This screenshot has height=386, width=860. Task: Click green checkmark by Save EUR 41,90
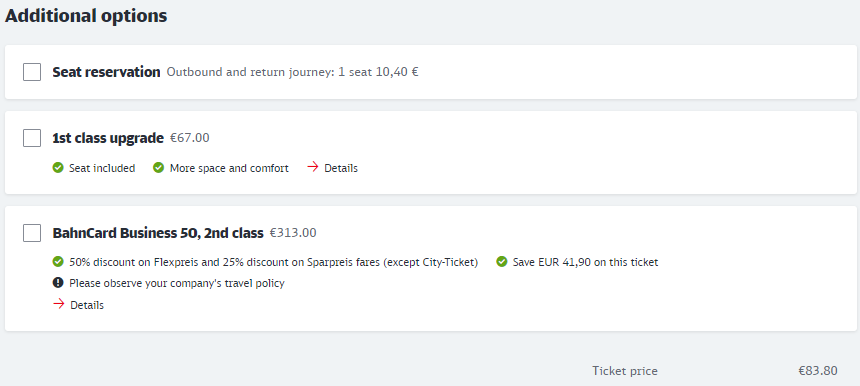click(502, 262)
